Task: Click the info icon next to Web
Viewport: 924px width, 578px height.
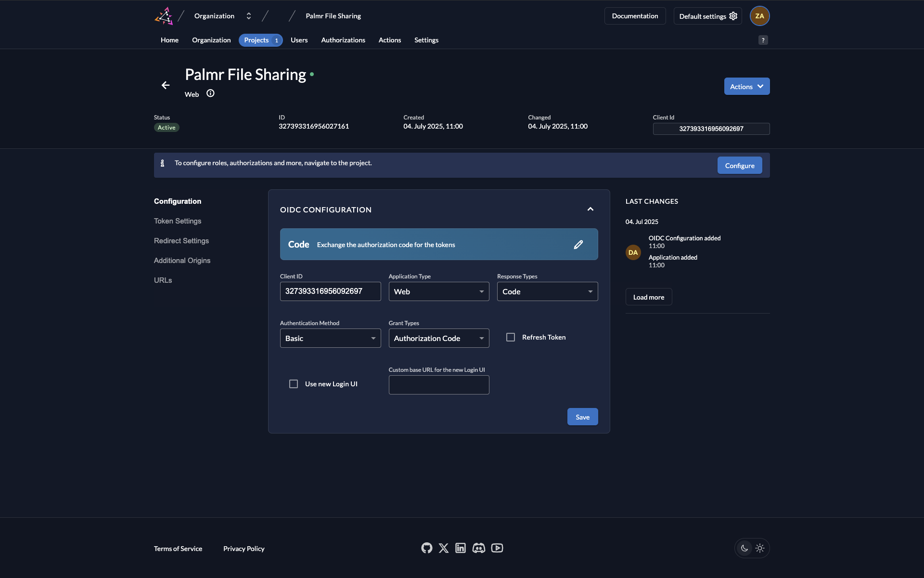Action: pyautogui.click(x=210, y=93)
